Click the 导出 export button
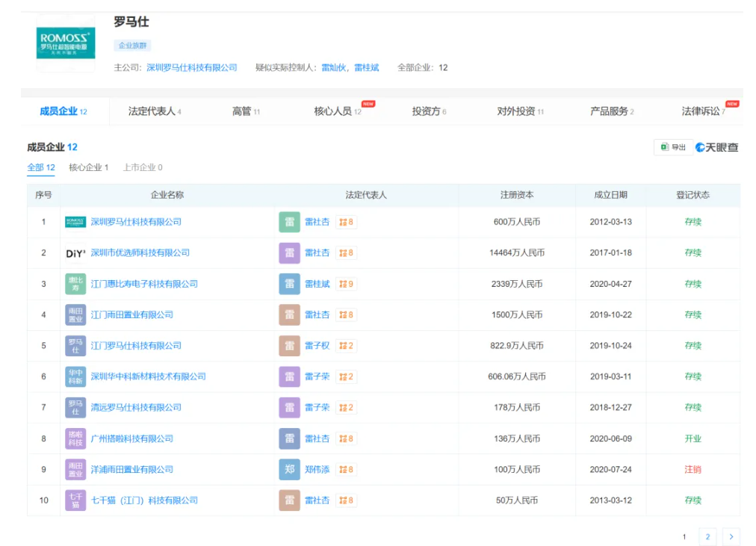The image size is (756, 546). click(x=673, y=147)
